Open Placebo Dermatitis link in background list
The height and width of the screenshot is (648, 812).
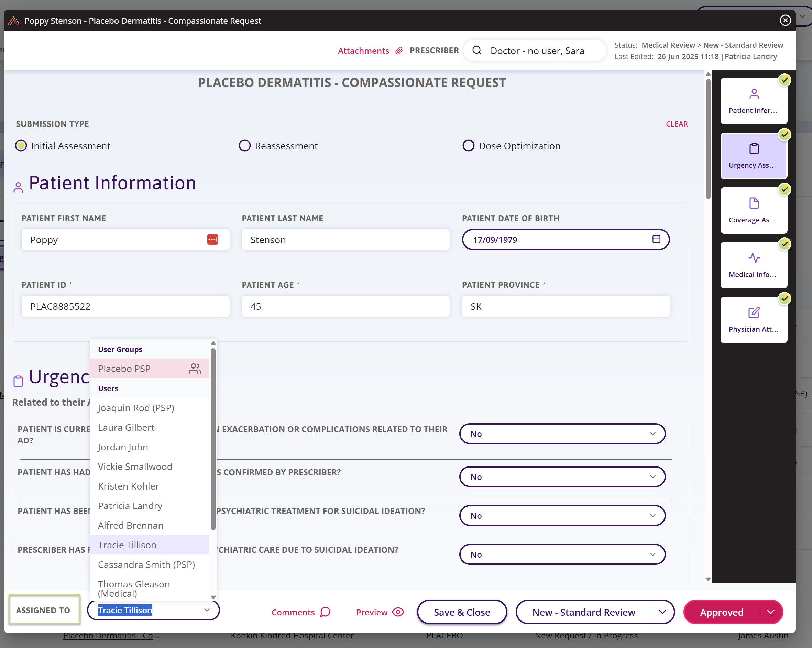[111, 636]
